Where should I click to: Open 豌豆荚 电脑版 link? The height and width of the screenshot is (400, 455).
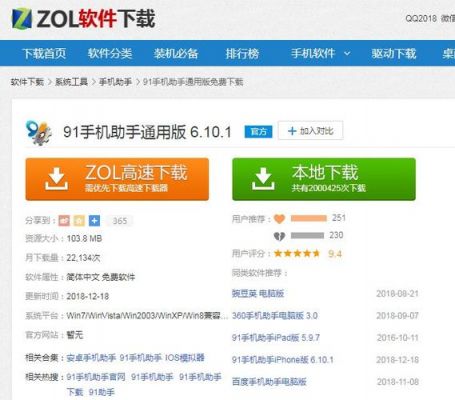[x=258, y=293]
